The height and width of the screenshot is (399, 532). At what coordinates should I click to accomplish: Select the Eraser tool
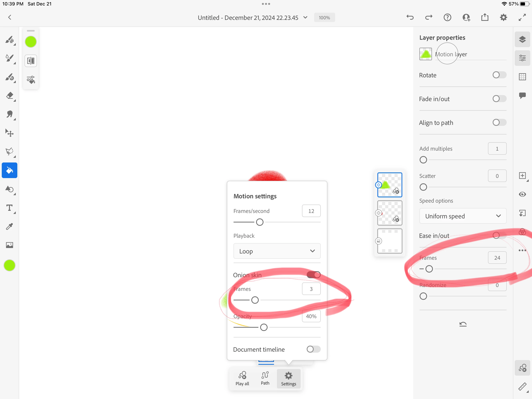(x=10, y=96)
